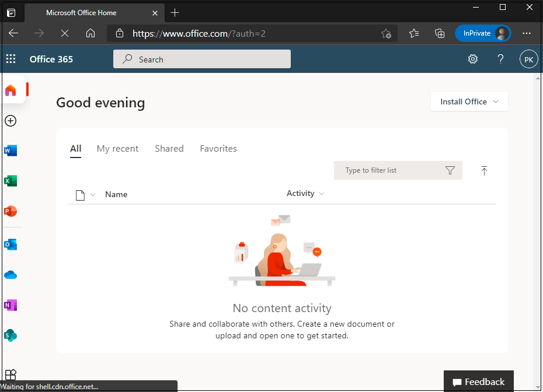This screenshot has height=392, width=543.
Task: Open Office 365 settings gear
Action: [473, 59]
